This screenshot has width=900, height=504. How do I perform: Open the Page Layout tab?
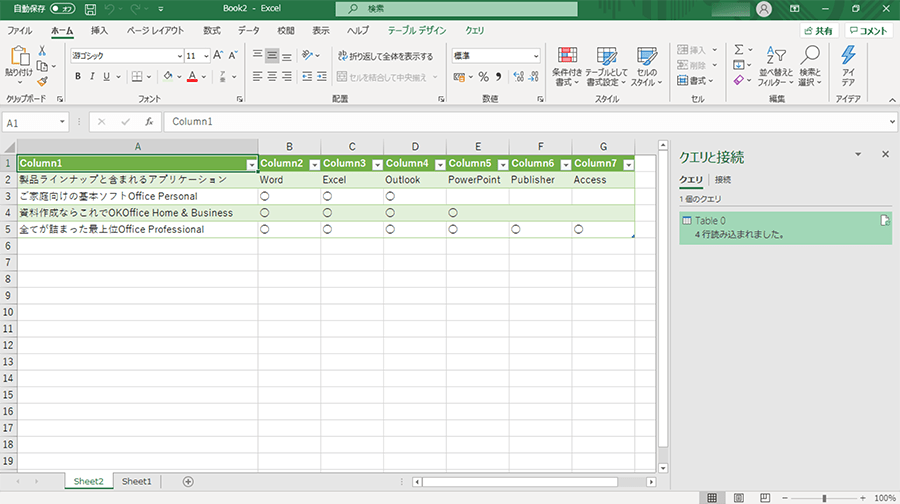pos(155,31)
